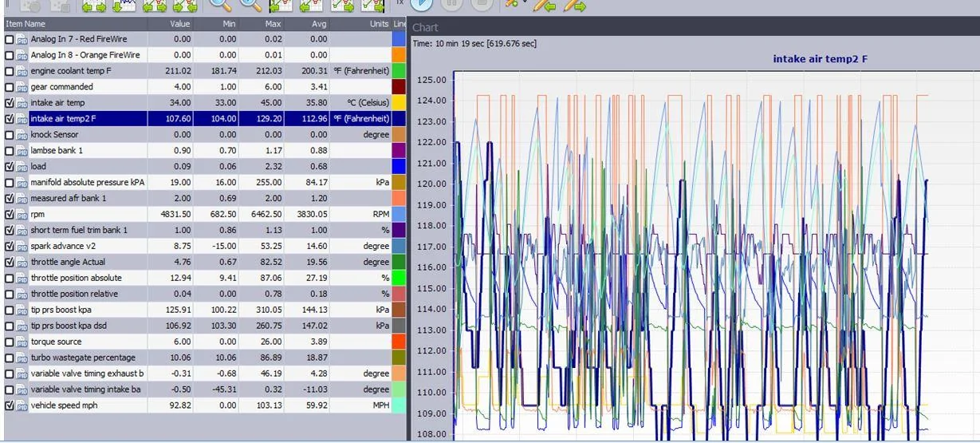Click the PID icon beside throttle position absolute
Viewport: 980px width, 443px height.
22,279
